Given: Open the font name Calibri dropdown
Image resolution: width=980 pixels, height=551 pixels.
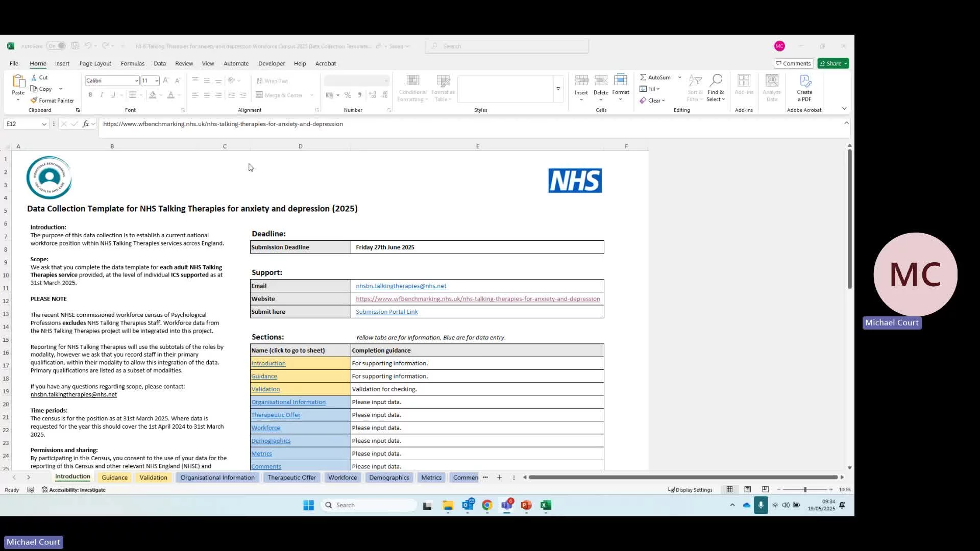Looking at the screenshot, I should point(136,81).
